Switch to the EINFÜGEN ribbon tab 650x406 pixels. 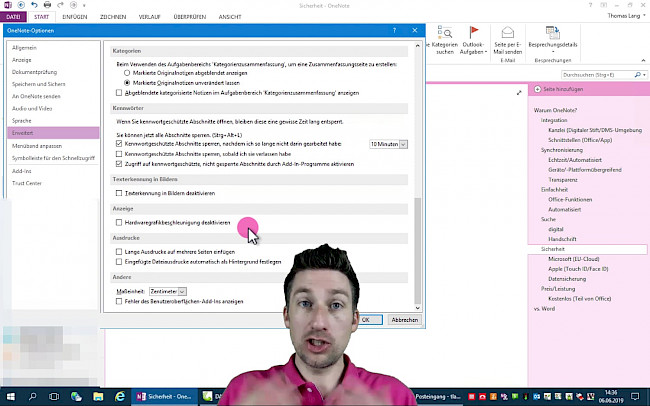pyautogui.click(x=75, y=17)
